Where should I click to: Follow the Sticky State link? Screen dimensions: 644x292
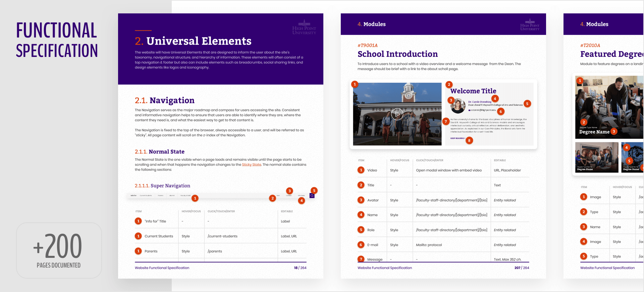(252, 165)
